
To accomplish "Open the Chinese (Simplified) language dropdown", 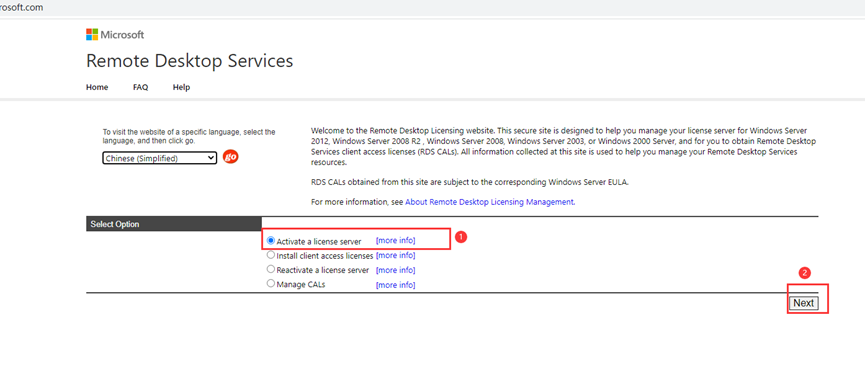I will [159, 158].
